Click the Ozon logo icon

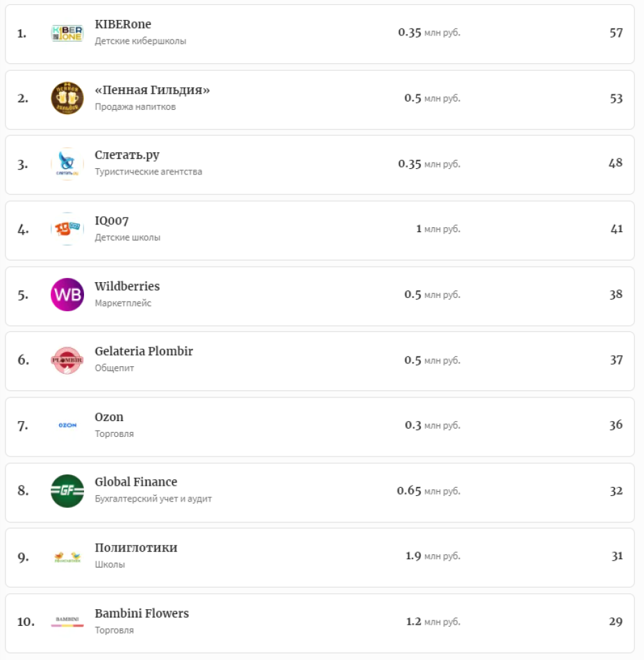click(x=67, y=425)
